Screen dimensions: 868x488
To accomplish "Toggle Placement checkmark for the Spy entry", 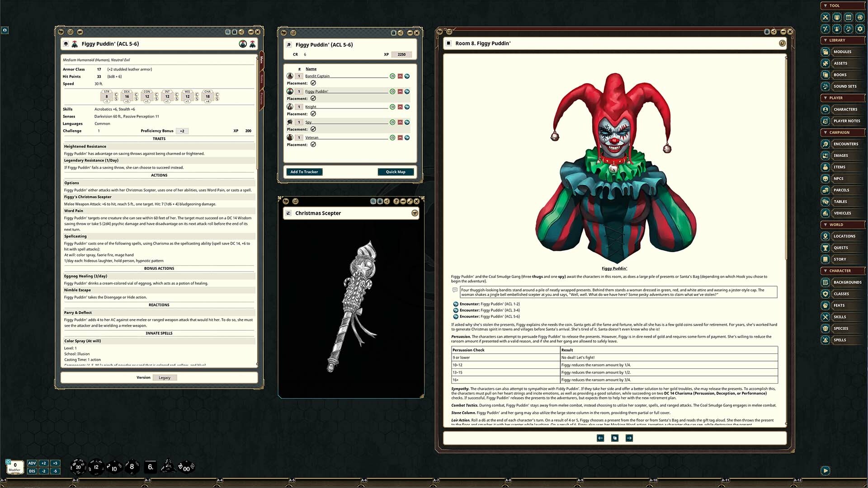I will tap(314, 129).
